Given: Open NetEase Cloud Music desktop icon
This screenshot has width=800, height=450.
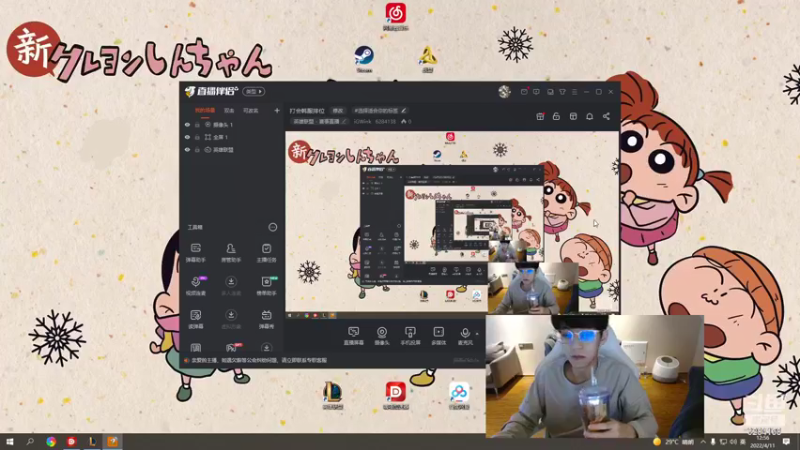Looking at the screenshot, I should [x=395, y=17].
